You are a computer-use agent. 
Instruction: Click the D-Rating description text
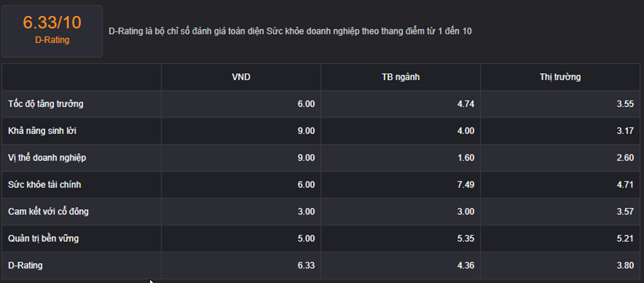(x=291, y=31)
